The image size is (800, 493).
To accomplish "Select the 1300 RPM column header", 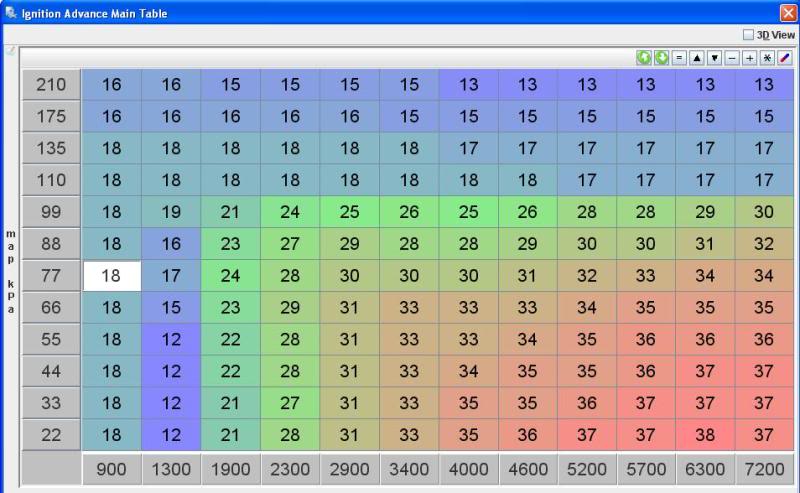I will coord(171,469).
